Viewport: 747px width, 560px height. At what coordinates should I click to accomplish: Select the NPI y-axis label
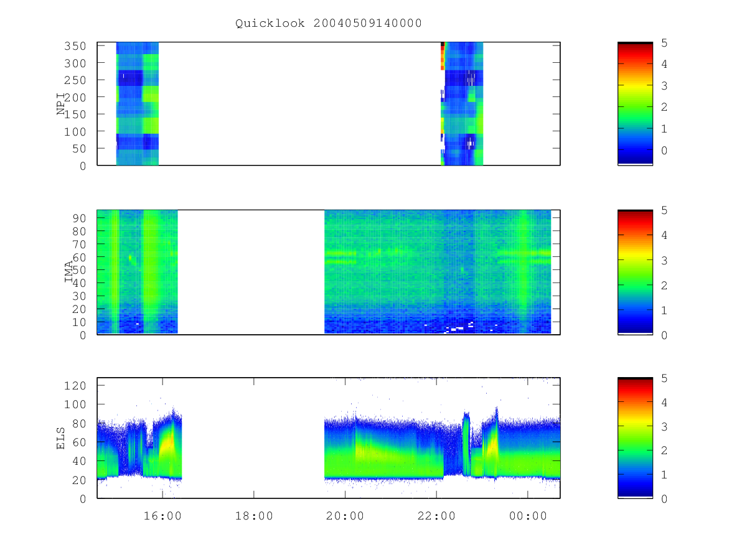pos(61,104)
